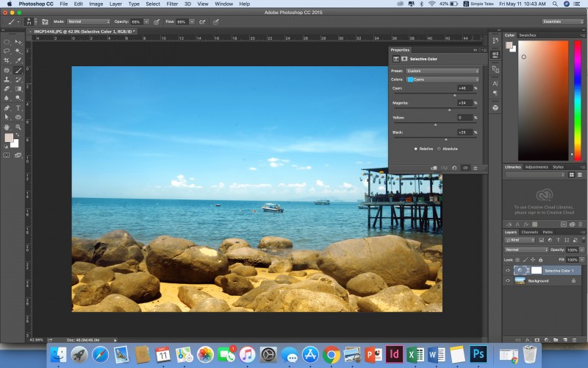Click the Magenta value input field
Viewport: 588px width, 368px height.
point(465,103)
